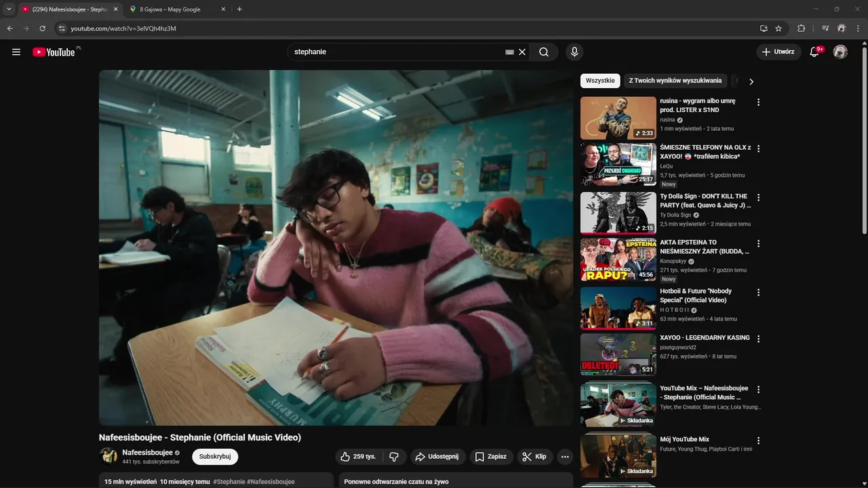Open Chrome three-dot menu
The image size is (868, 488).
[x=858, y=28]
